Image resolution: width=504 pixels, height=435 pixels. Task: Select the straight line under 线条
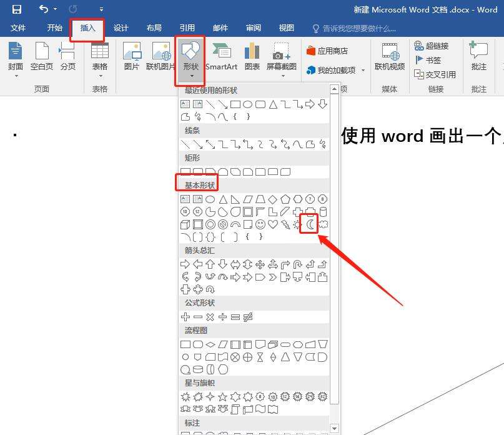coord(185,144)
